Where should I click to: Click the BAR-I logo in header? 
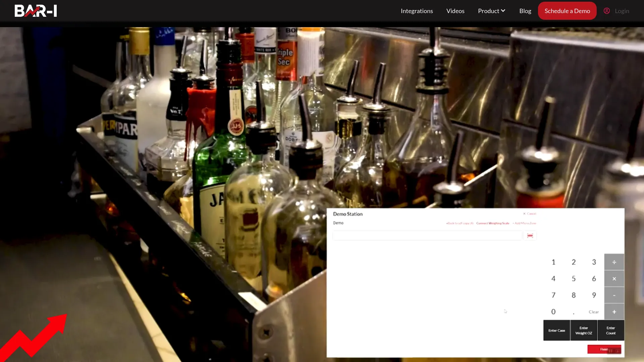coord(36,11)
